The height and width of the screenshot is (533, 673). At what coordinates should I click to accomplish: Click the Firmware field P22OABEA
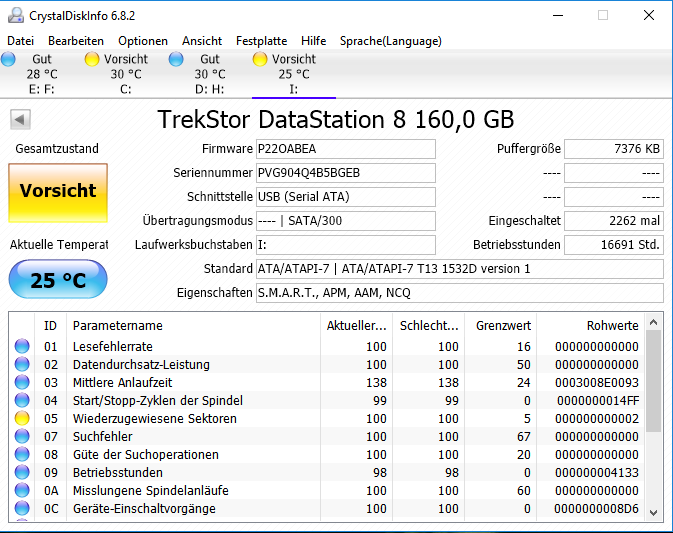click(346, 149)
